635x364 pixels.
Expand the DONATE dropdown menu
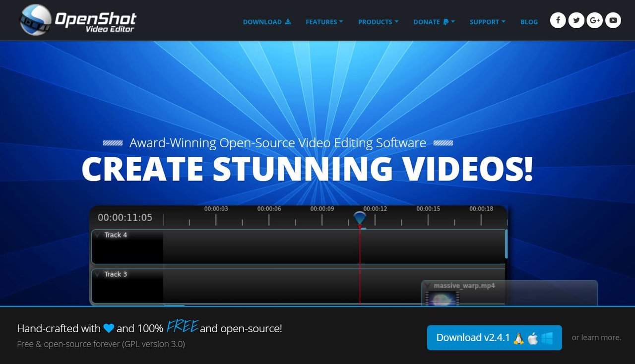point(434,22)
